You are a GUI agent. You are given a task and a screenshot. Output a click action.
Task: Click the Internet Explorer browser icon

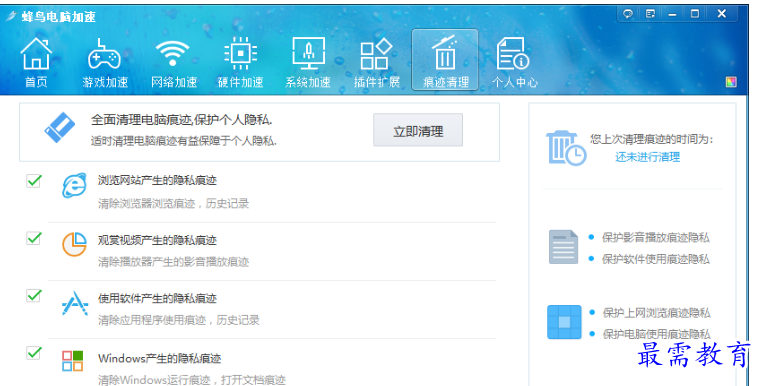74,185
